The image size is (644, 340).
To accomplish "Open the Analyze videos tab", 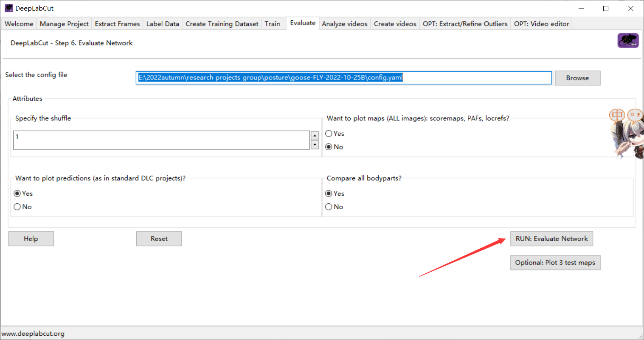I will (x=345, y=24).
